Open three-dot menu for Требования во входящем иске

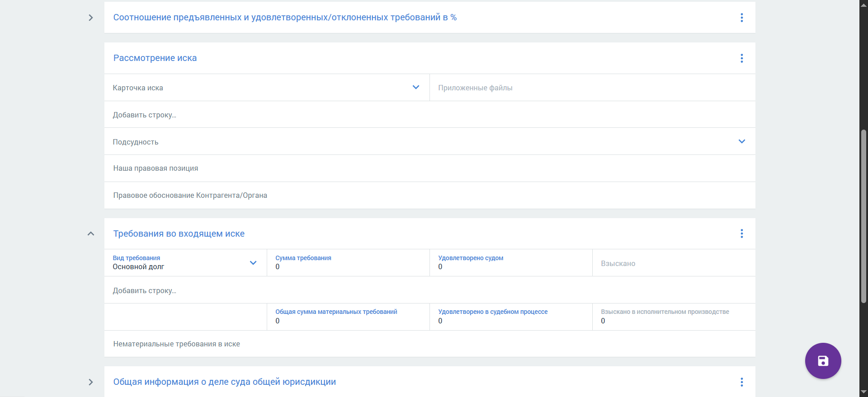[741, 234]
